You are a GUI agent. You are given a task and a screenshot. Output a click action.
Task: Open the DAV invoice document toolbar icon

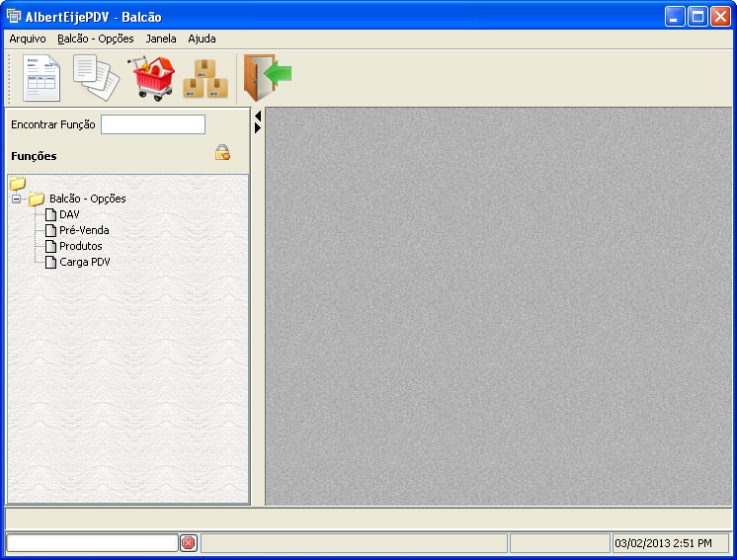[x=41, y=77]
